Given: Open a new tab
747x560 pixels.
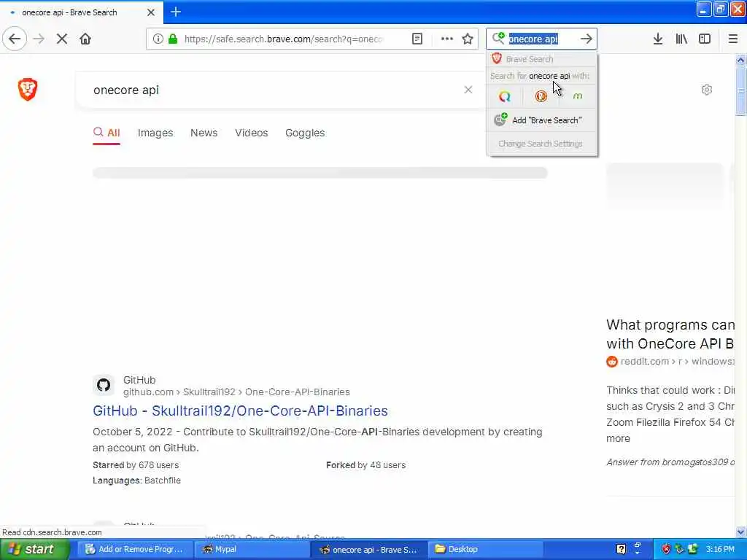Looking at the screenshot, I should [176, 12].
